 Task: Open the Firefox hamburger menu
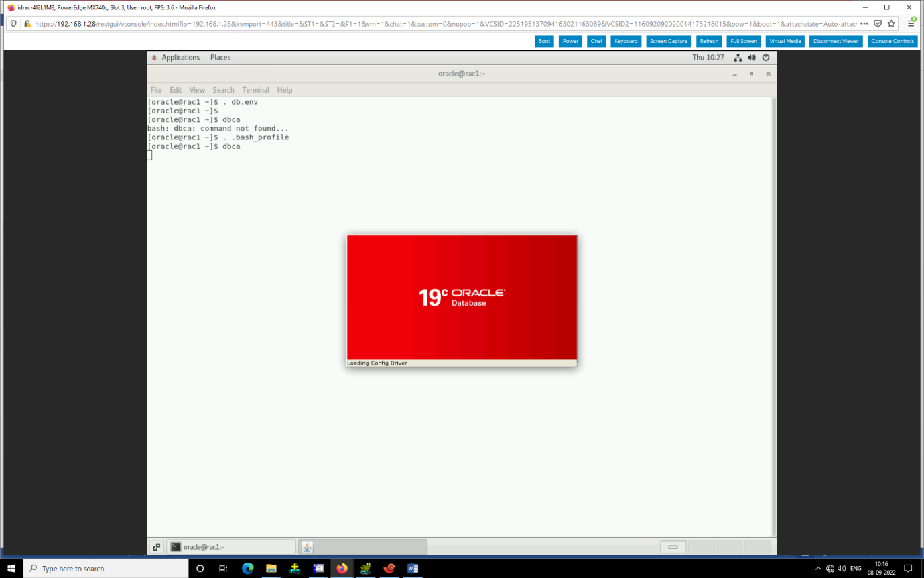[911, 23]
